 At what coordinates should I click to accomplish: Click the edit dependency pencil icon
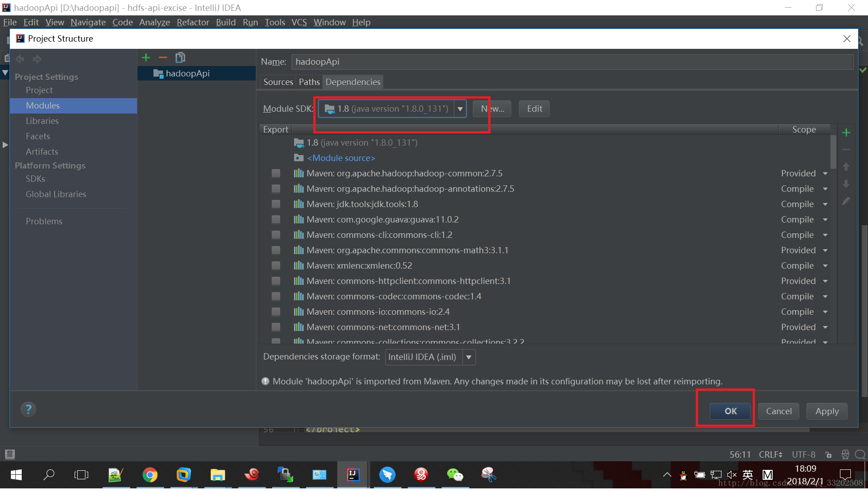[846, 201]
